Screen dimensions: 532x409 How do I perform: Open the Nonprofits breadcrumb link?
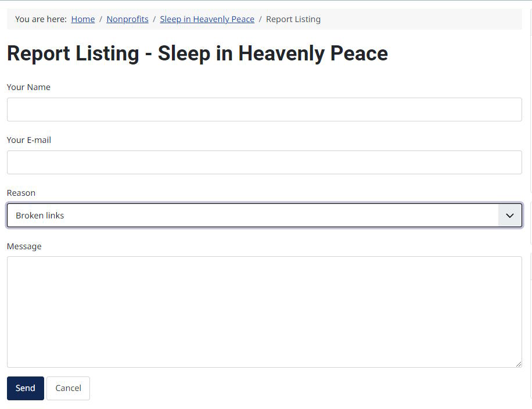(x=127, y=19)
